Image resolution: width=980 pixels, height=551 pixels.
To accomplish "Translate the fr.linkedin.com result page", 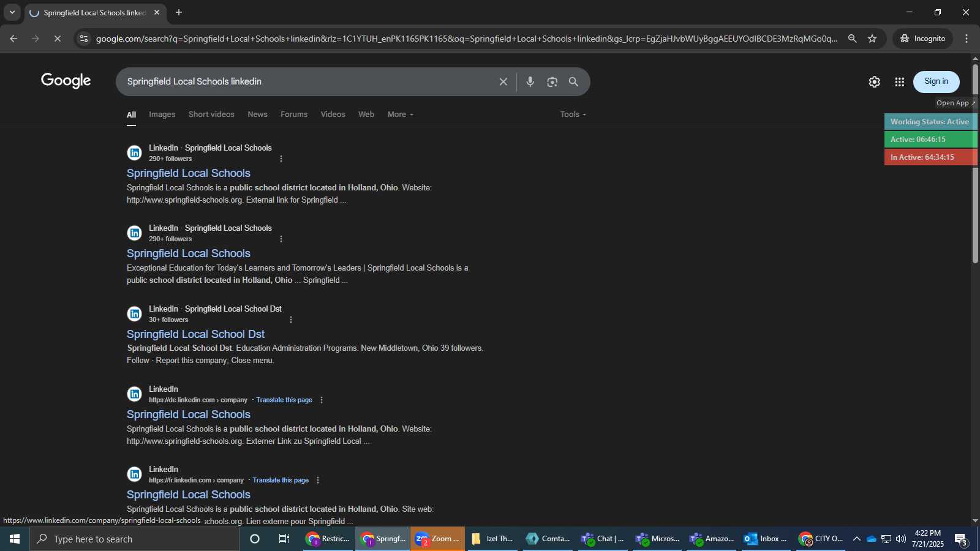I will pyautogui.click(x=281, y=480).
